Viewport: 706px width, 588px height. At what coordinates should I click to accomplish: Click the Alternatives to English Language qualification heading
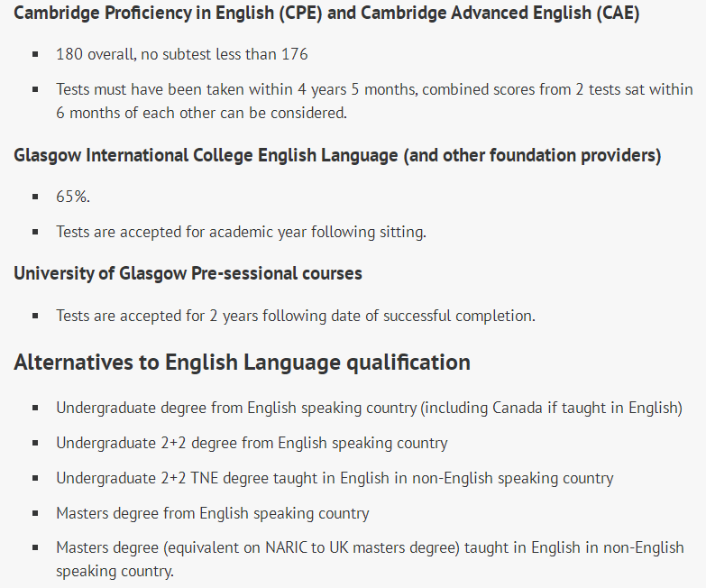(243, 363)
